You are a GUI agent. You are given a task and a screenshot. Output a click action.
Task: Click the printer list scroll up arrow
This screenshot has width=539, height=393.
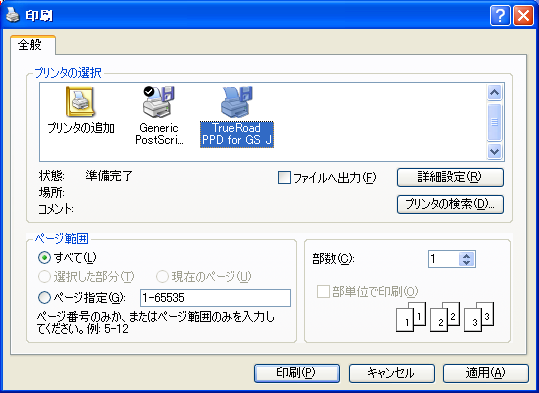pos(494,92)
